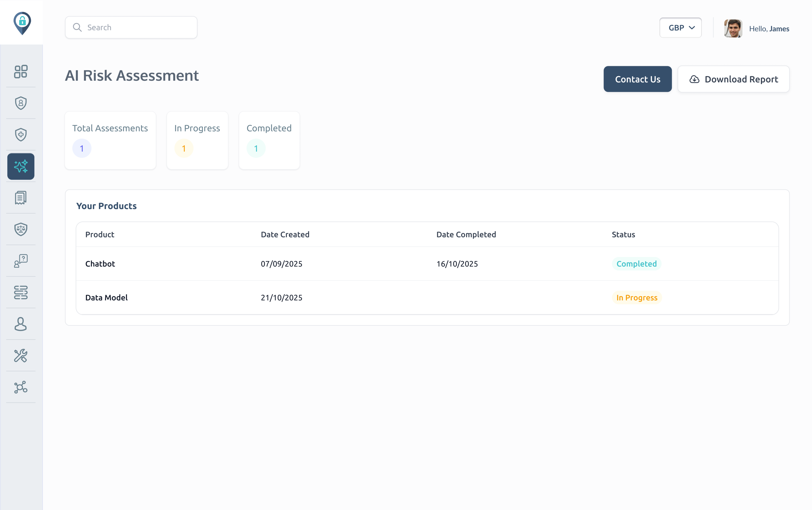Click James's profile avatar picture

pyautogui.click(x=733, y=28)
